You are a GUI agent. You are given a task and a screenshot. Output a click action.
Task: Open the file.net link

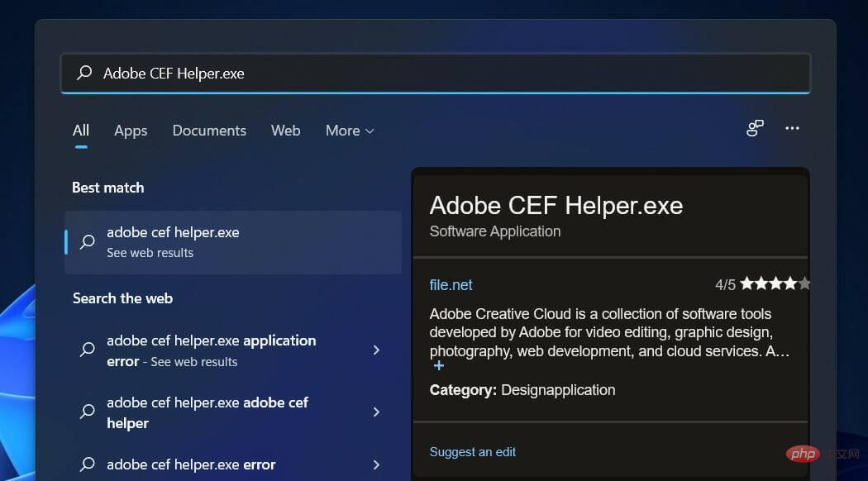point(451,284)
